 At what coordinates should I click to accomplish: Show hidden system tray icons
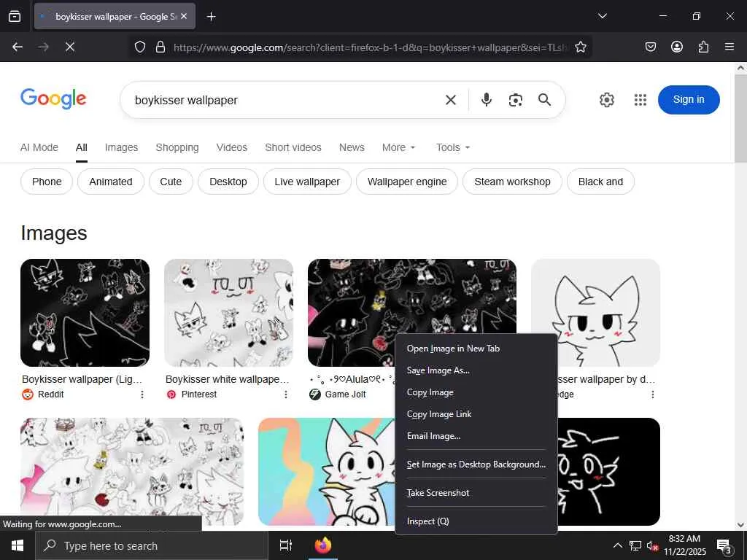(x=617, y=545)
